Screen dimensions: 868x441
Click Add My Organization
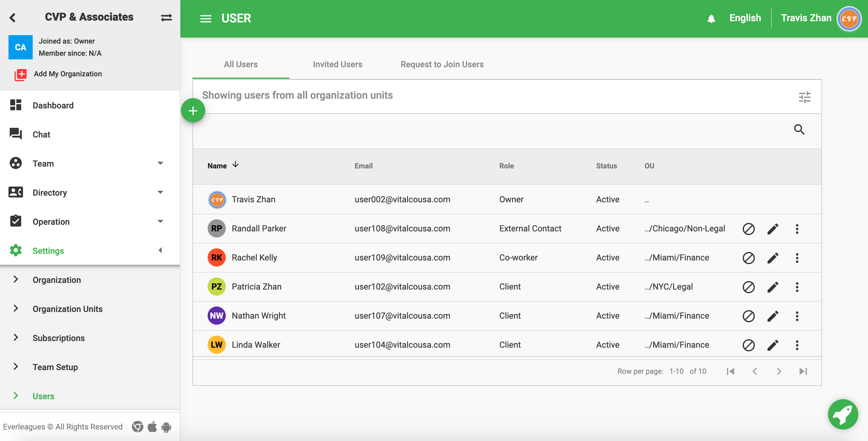(x=67, y=74)
